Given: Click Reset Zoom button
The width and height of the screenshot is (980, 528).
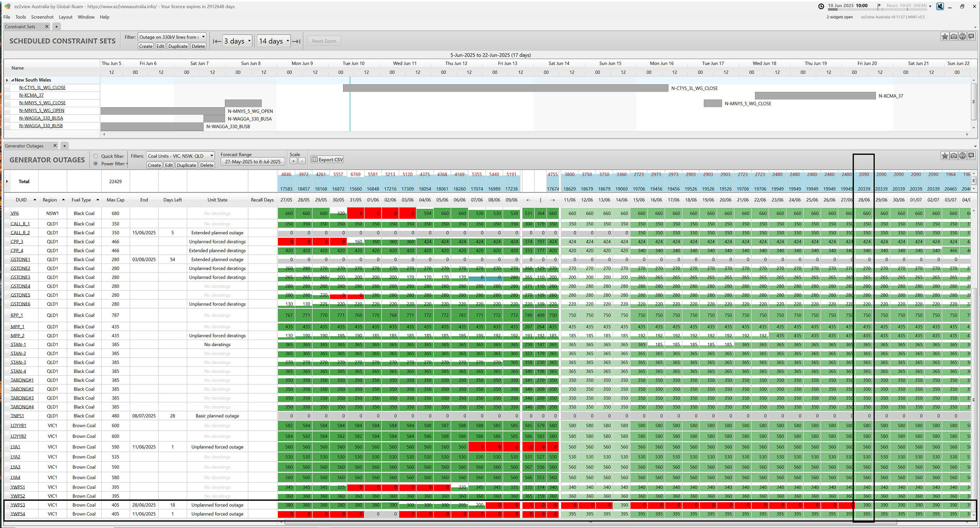Looking at the screenshot, I should [x=324, y=41].
